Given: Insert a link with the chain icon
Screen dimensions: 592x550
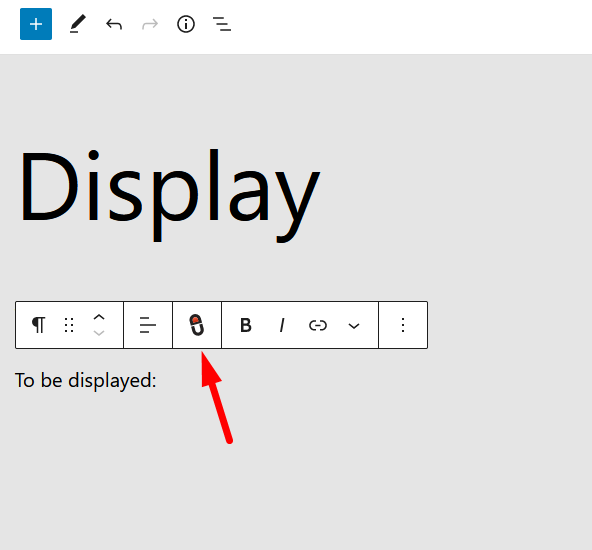Looking at the screenshot, I should pyautogui.click(x=318, y=325).
